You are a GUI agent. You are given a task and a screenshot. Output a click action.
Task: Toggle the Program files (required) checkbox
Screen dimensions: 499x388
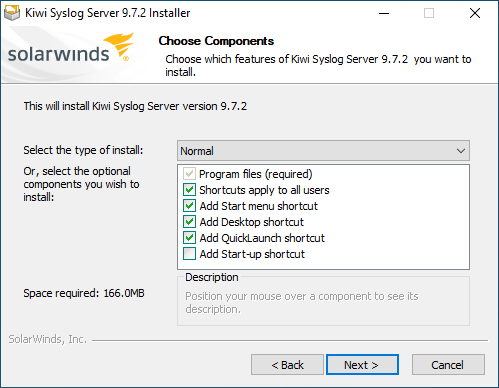point(189,174)
